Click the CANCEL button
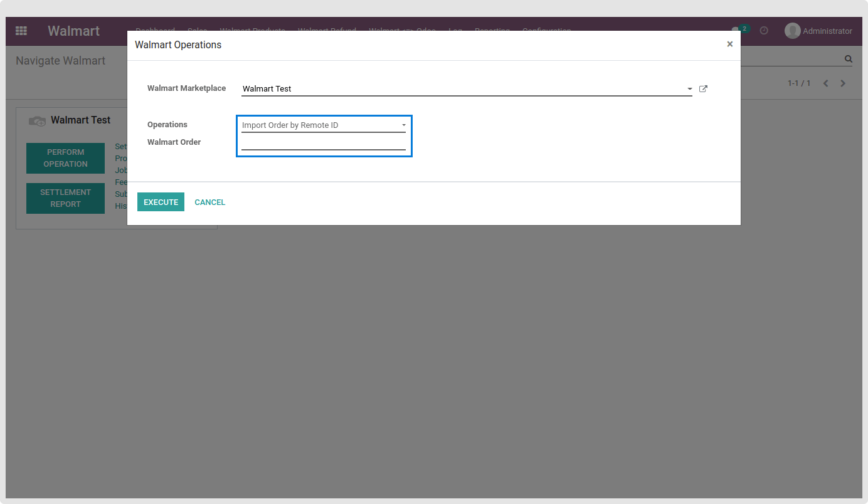The height and width of the screenshot is (504, 868). 210,202
